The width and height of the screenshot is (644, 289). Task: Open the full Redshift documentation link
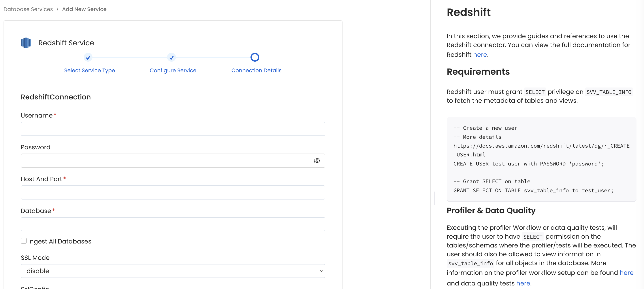[480, 55]
